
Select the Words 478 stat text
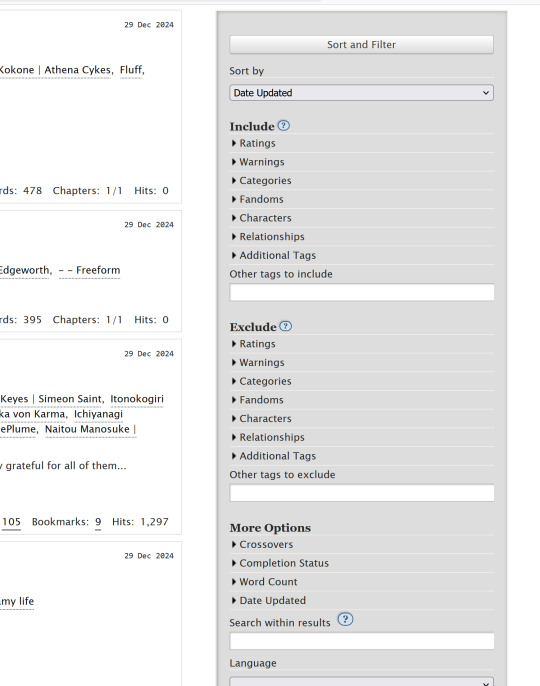point(21,191)
